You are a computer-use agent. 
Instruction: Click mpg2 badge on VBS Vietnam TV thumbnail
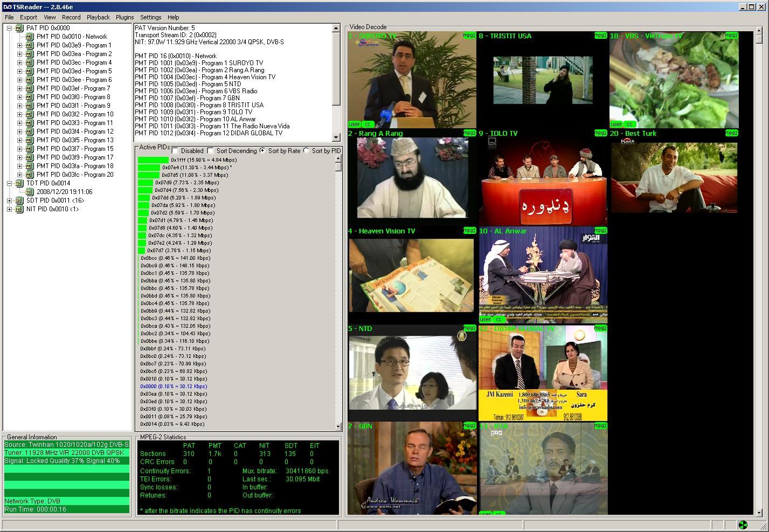point(731,36)
